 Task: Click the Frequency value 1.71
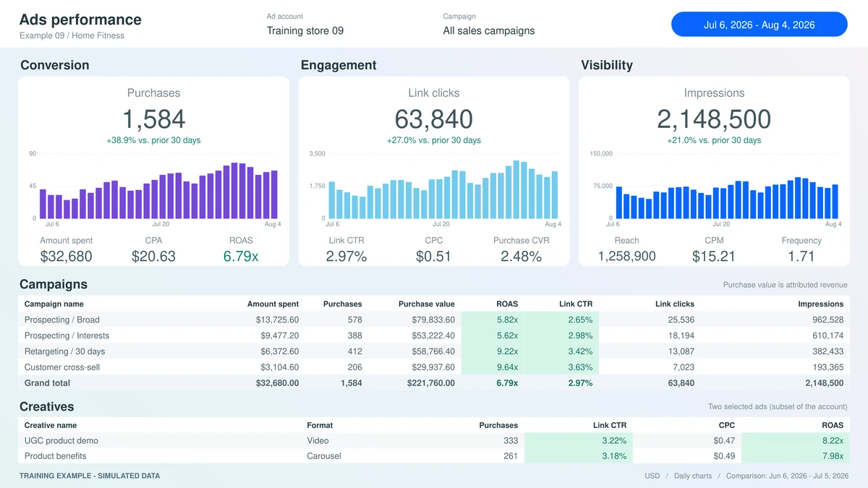[801, 256]
